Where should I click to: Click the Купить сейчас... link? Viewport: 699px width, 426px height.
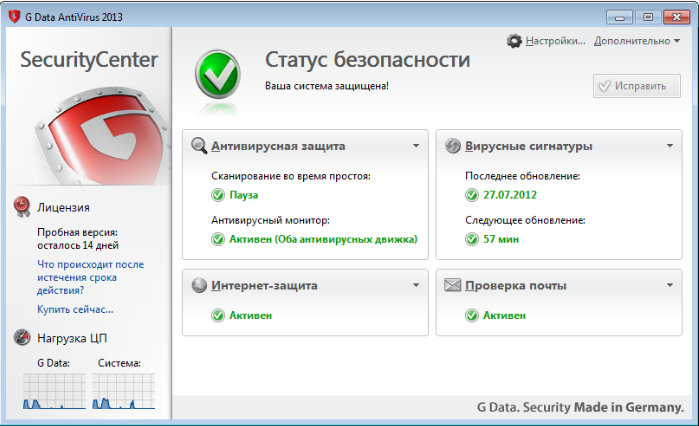click(x=75, y=309)
